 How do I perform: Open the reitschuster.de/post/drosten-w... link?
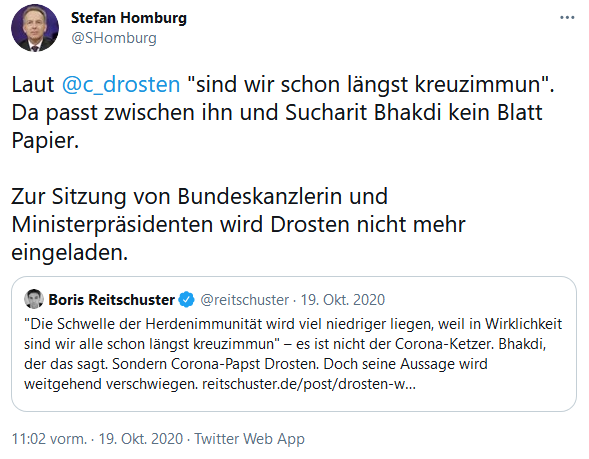[x=309, y=384]
